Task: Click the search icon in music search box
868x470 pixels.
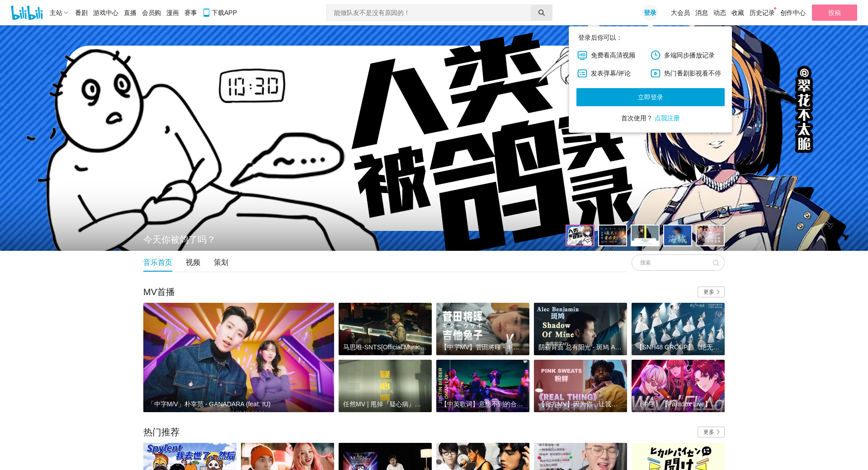Action: point(716,263)
